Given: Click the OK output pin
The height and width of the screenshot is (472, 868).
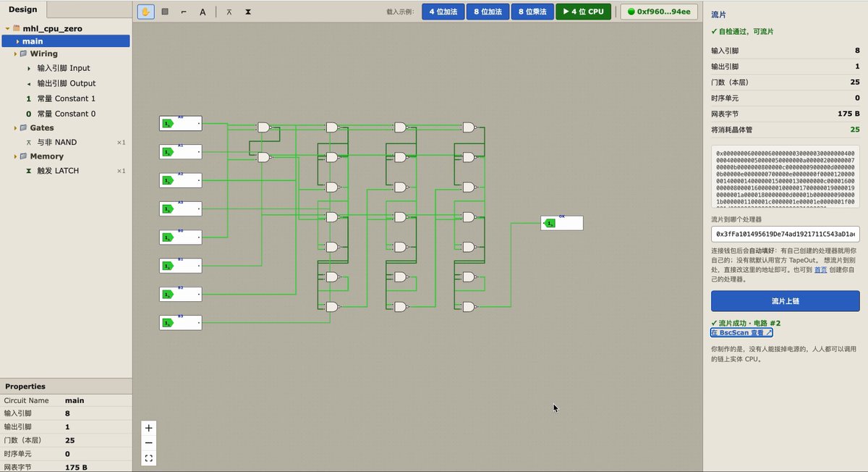Looking at the screenshot, I should 561,223.
